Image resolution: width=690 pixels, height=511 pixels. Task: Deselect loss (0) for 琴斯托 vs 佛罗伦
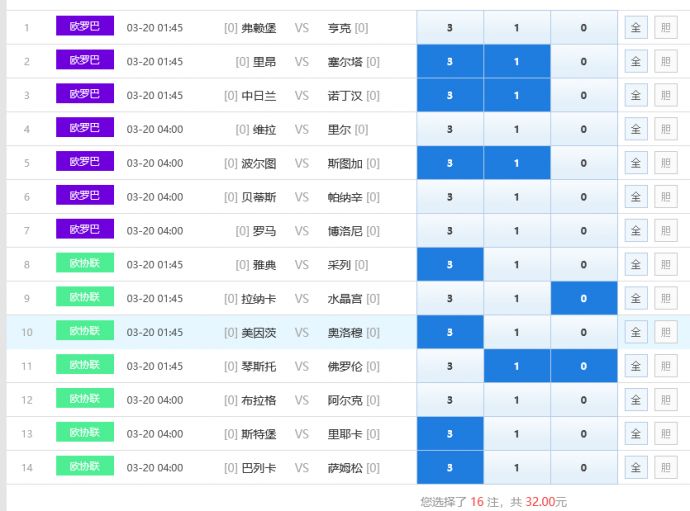pyautogui.click(x=583, y=366)
